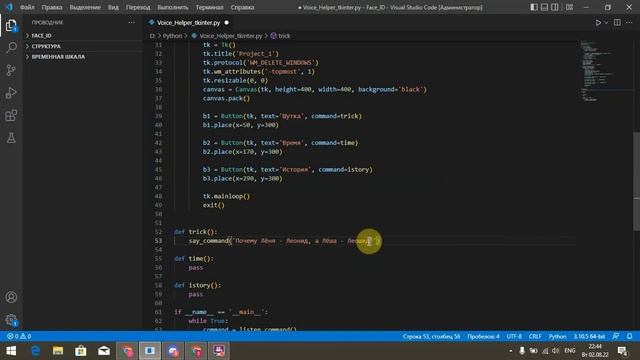This screenshot has width=640, height=360.
Task: Open Microsoft Store from taskbar
Action: tap(81, 351)
